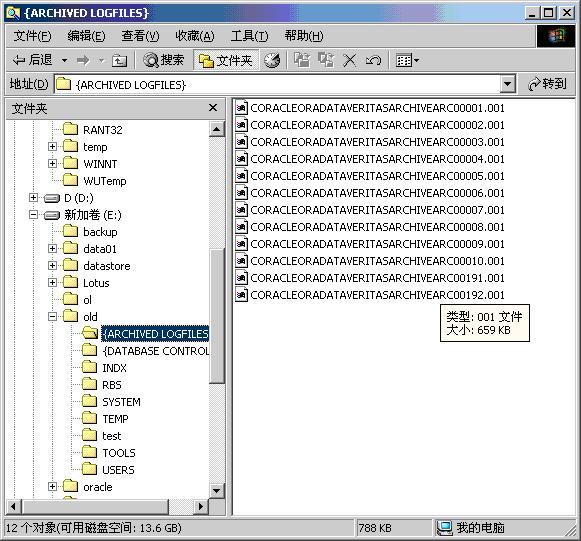Open the address bar dropdown arrow
The height and width of the screenshot is (541, 581).
coord(507,84)
